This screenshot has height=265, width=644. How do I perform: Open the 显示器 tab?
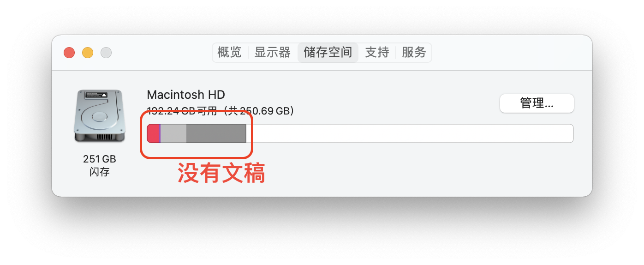click(x=273, y=53)
